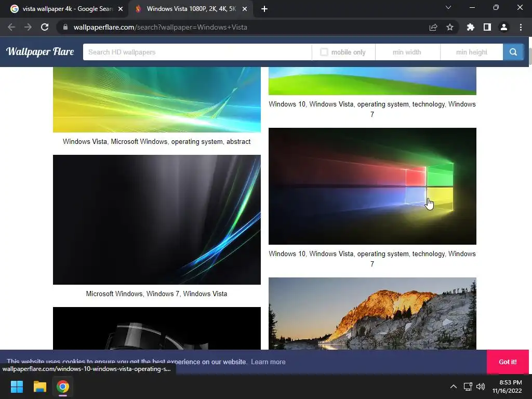Click the site lock icon
This screenshot has width=532, height=399.
[x=65, y=27]
